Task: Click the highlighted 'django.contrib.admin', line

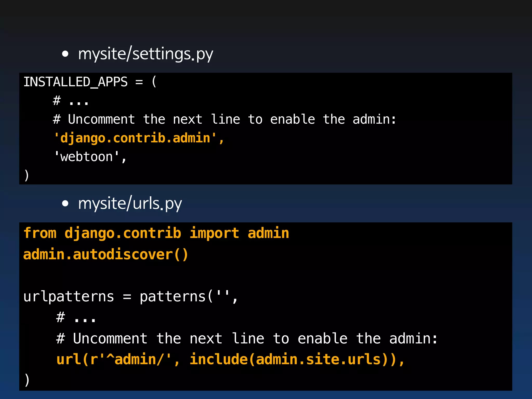Action: [139, 138]
